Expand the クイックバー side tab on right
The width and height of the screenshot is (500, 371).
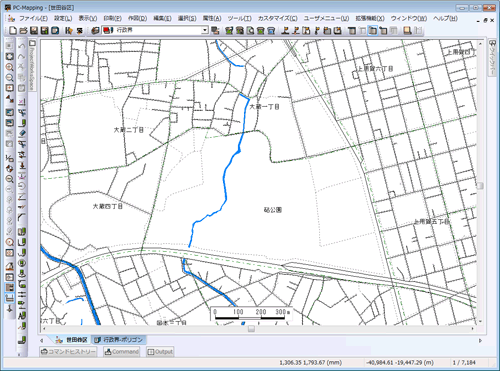(x=492, y=57)
